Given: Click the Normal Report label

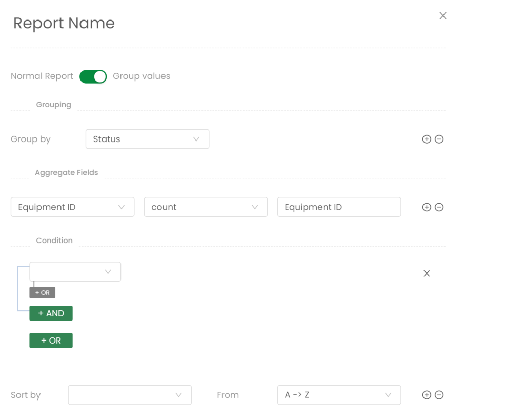Looking at the screenshot, I should point(42,76).
